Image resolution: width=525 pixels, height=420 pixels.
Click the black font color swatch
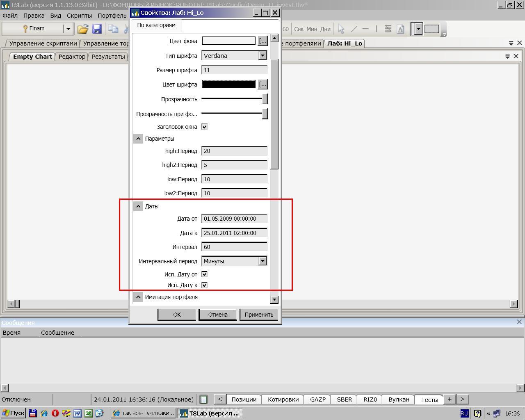coord(229,84)
